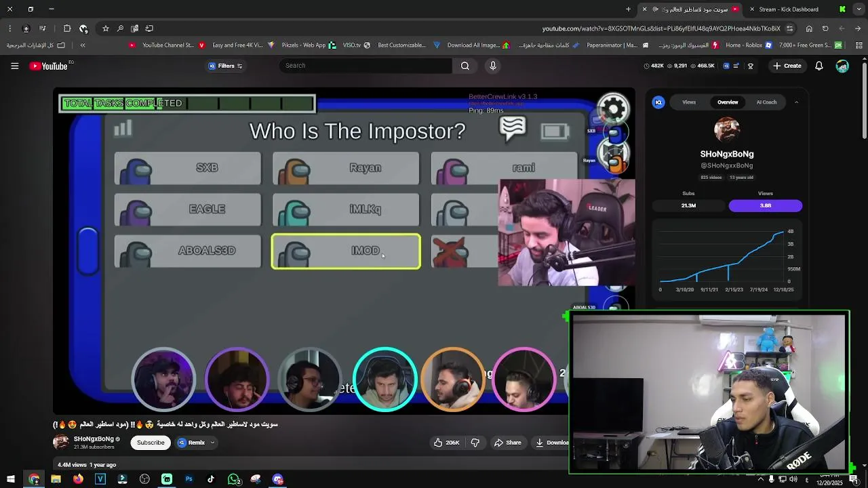The height and width of the screenshot is (488, 868).
Task: Like the video with thumbs-up
Action: (x=448, y=443)
